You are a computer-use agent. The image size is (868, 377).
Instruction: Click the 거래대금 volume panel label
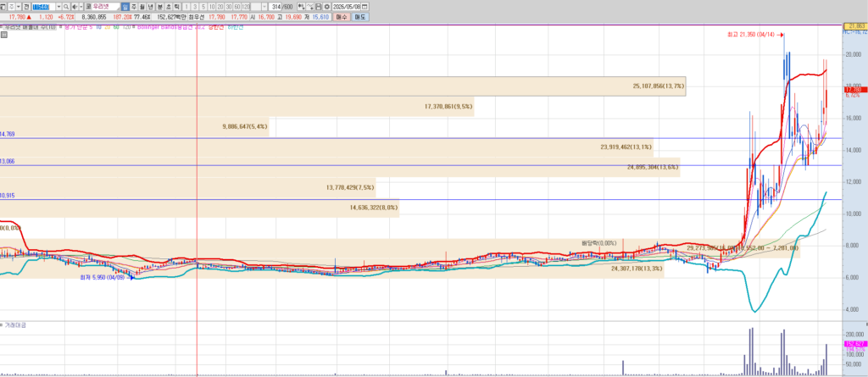pos(15,325)
